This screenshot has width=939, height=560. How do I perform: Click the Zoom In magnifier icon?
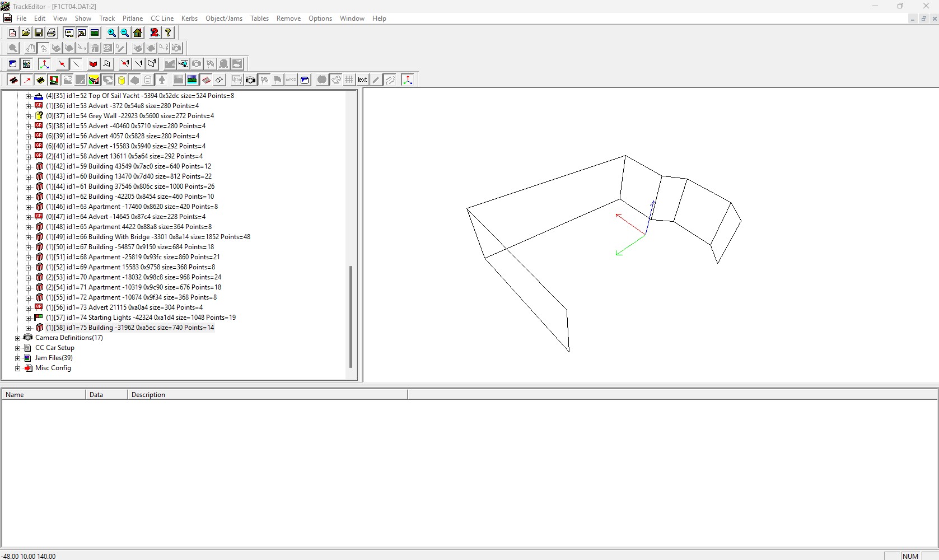[x=111, y=32]
